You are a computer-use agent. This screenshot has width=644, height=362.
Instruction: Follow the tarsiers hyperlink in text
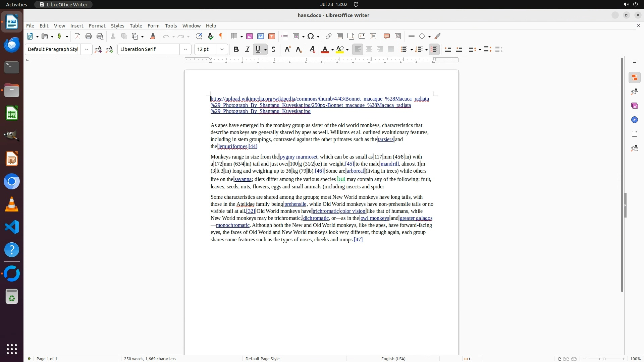tap(385, 139)
